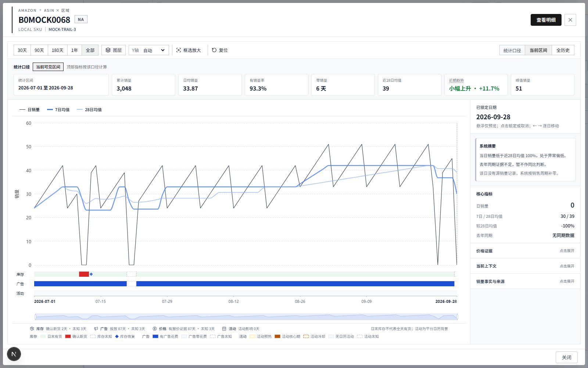The width and height of the screenshot is (588, 368).
Task: Click the box-zoom 框选放大 icon
Action: pos(179,50)
